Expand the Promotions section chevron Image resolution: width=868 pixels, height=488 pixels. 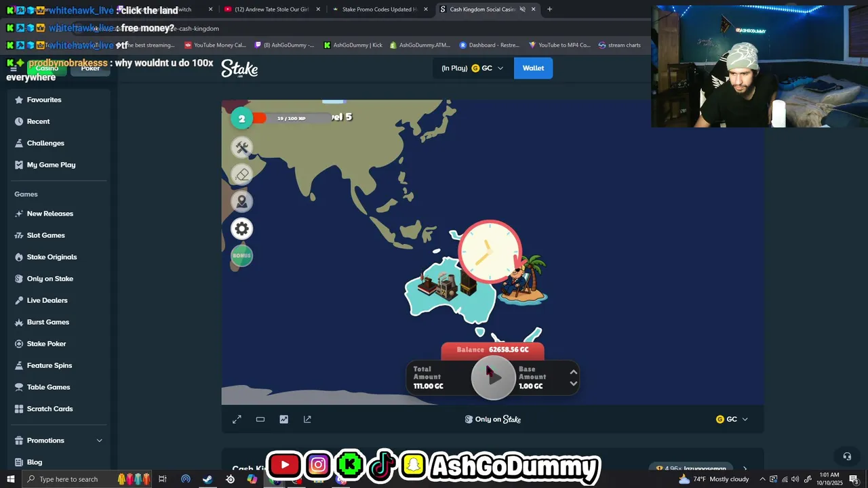99,441
